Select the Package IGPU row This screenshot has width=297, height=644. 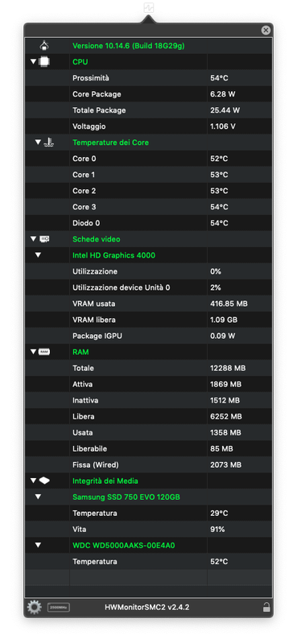149,336
